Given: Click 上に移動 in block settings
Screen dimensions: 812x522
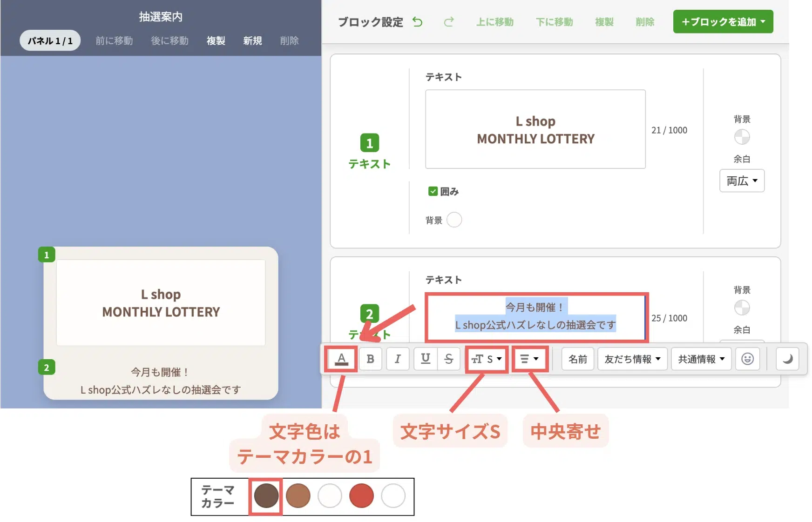Looking at the screenshot, I should (494, 22).
